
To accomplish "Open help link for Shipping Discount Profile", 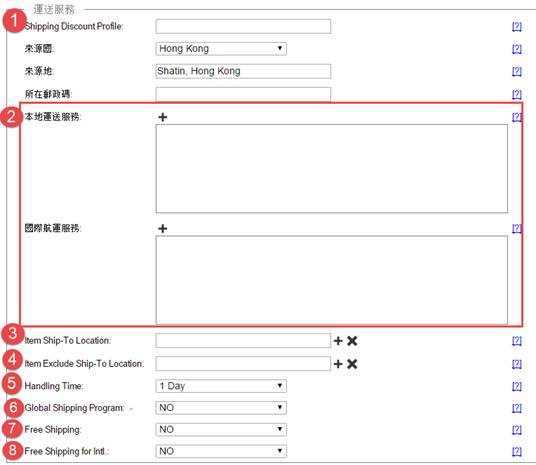I will point(517,26).
